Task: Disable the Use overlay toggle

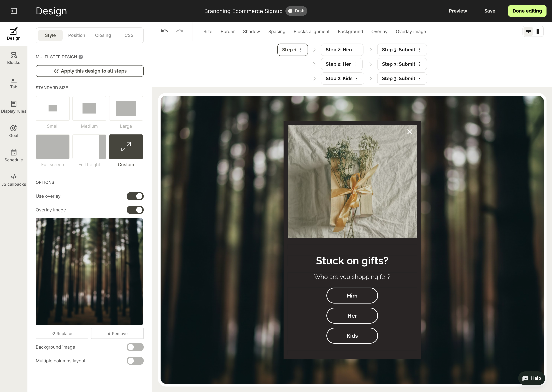Action: tap(135, 196)
